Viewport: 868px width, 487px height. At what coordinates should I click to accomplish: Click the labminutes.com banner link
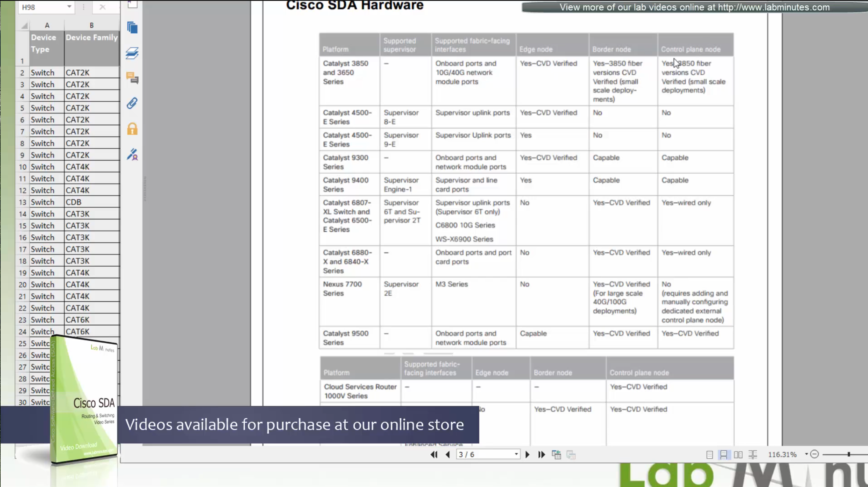click(x=694, y=7)
